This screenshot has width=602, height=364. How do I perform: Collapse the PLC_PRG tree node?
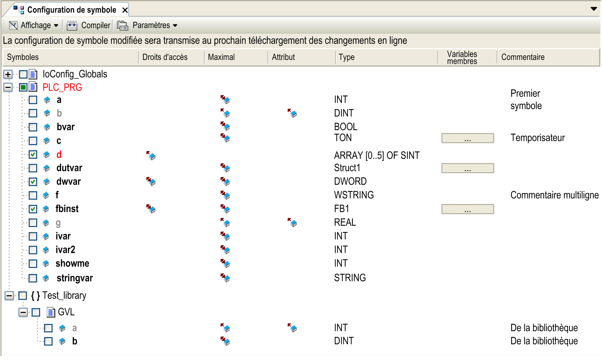(8, 87)
